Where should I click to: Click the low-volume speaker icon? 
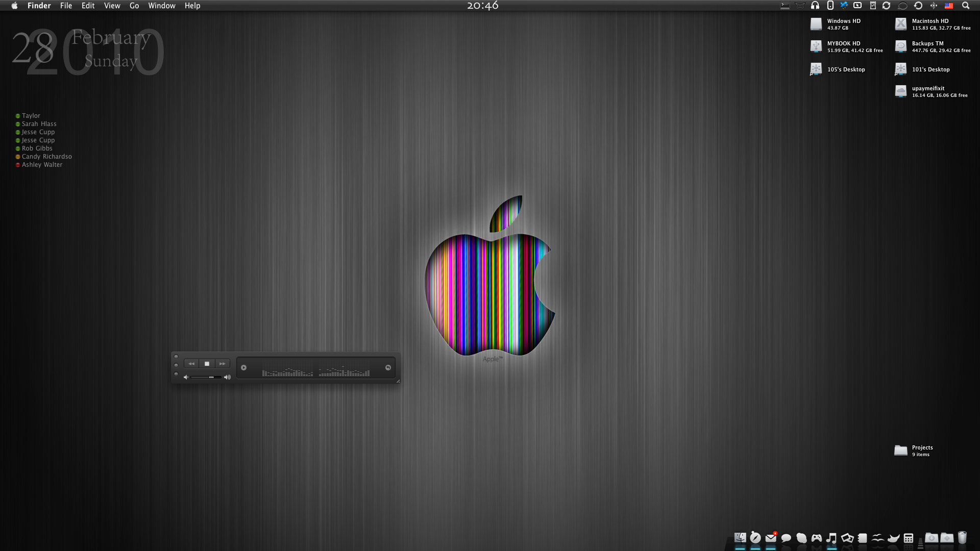click(186, 377)
